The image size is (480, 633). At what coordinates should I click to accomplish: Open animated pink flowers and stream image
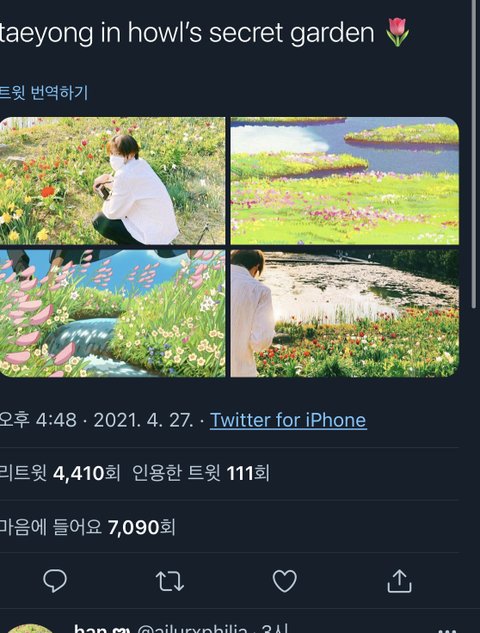point(112,313)
